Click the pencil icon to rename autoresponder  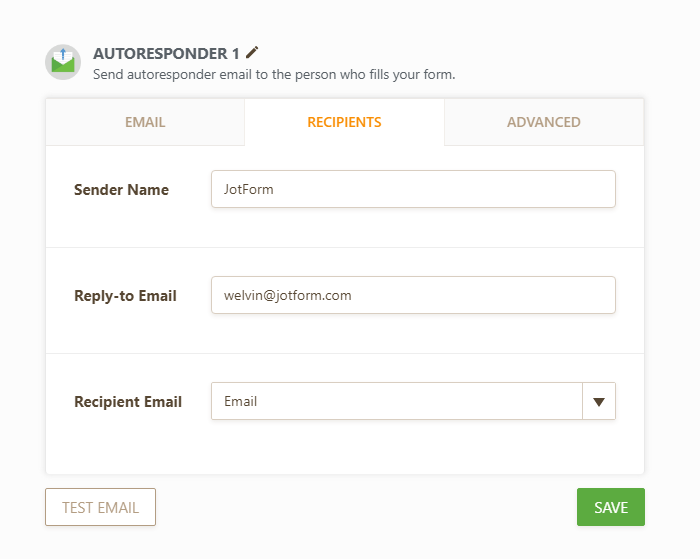(252, 52)
